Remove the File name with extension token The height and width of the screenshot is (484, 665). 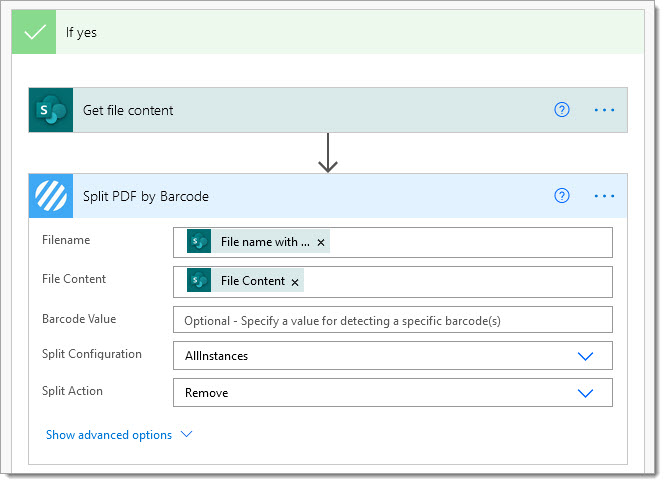tap(321, 243)
